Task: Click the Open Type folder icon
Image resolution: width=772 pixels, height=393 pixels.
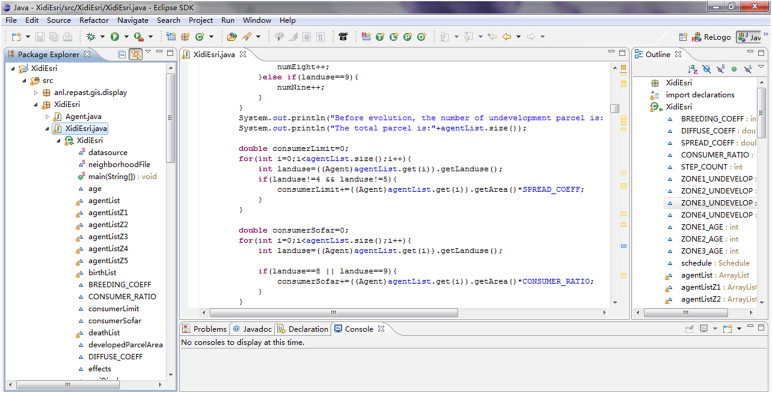Action: pos(232,37)
